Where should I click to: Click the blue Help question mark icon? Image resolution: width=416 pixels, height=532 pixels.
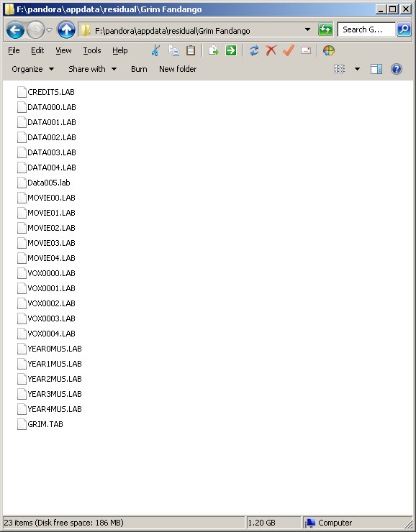click(x=397, y=69)
